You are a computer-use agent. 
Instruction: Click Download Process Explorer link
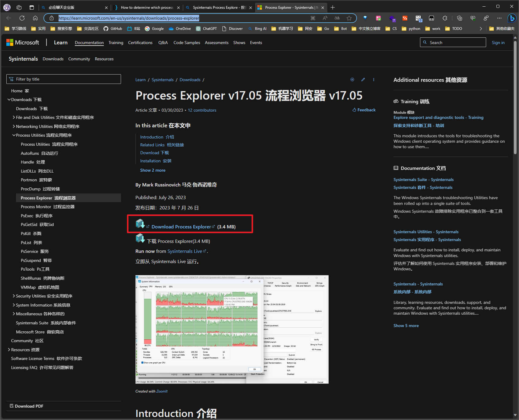pyautogui.click(x=181, y=227)
